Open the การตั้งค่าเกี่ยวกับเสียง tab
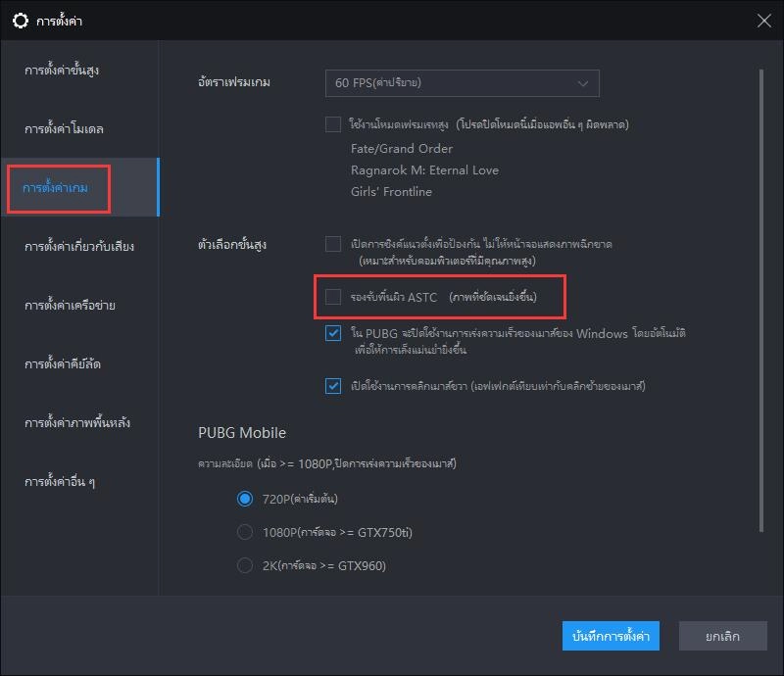 (x=78, y=247)
